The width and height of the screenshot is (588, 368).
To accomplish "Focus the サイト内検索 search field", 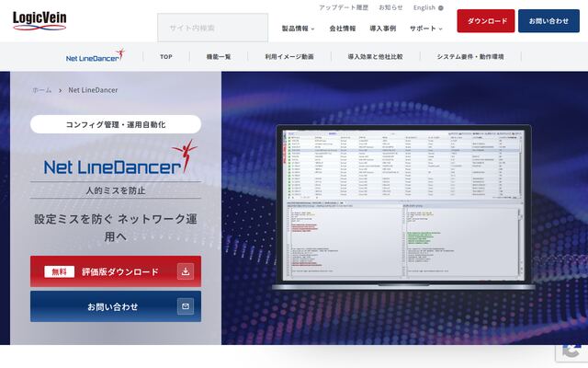I will click(x=212, y=28).
